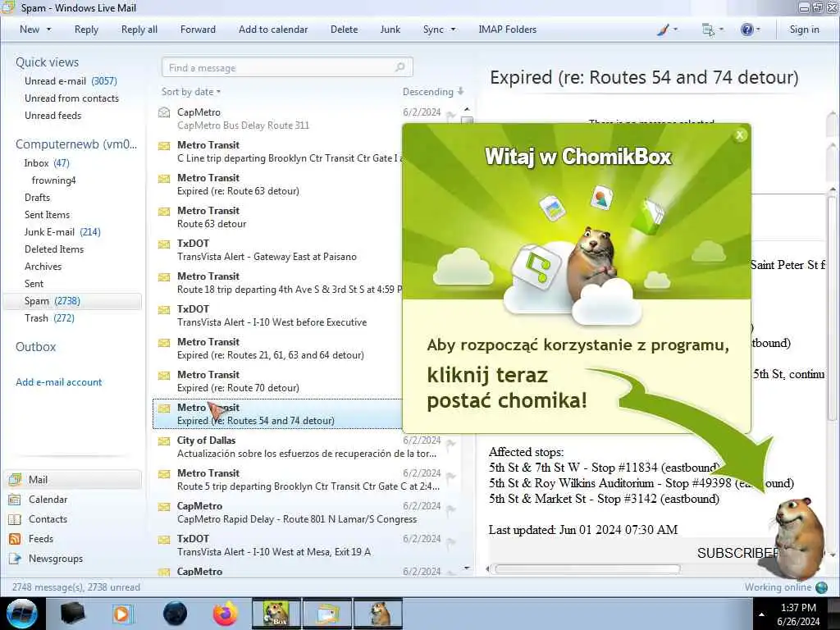The width and height of the screenshot is (840, 630).
Task: Click the message list vertical scrollbar thumb
Action: [x=467, y=120]
